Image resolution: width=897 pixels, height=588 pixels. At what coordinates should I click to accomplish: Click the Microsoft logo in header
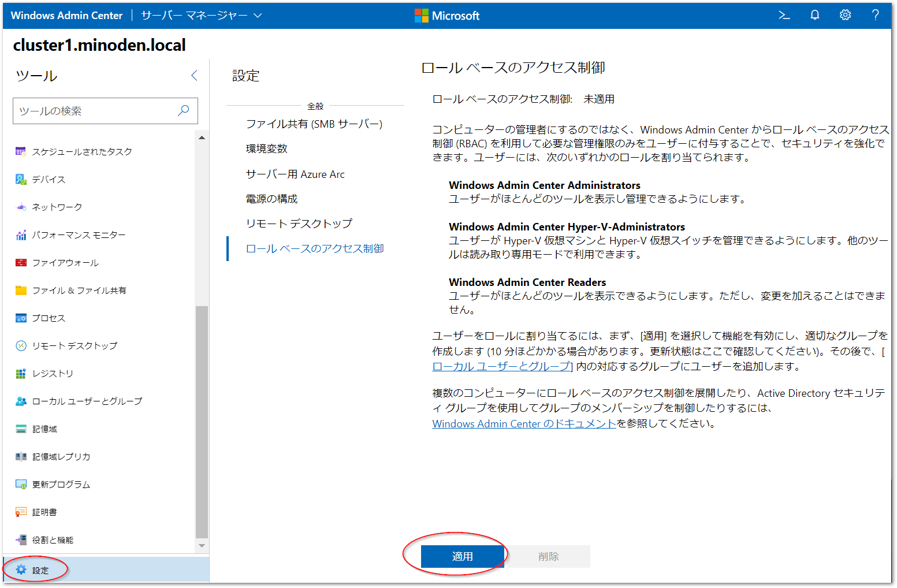point(446,16)
